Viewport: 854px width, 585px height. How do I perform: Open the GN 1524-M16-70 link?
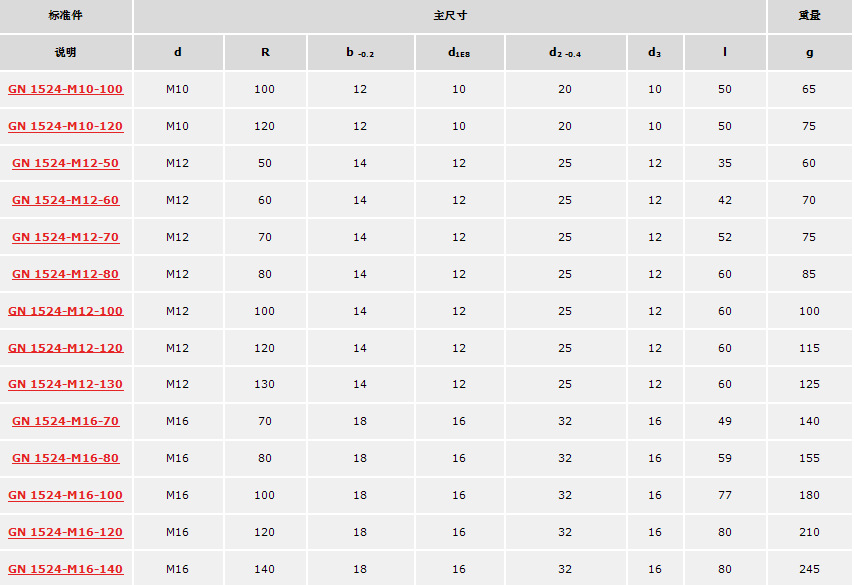(65, 422)
